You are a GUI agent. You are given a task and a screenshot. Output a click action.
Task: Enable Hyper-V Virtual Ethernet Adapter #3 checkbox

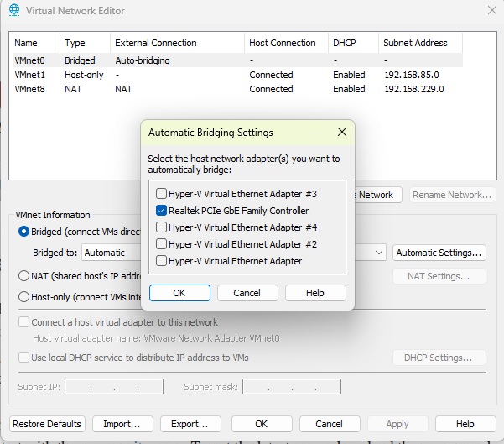click(x=162, y=194)
